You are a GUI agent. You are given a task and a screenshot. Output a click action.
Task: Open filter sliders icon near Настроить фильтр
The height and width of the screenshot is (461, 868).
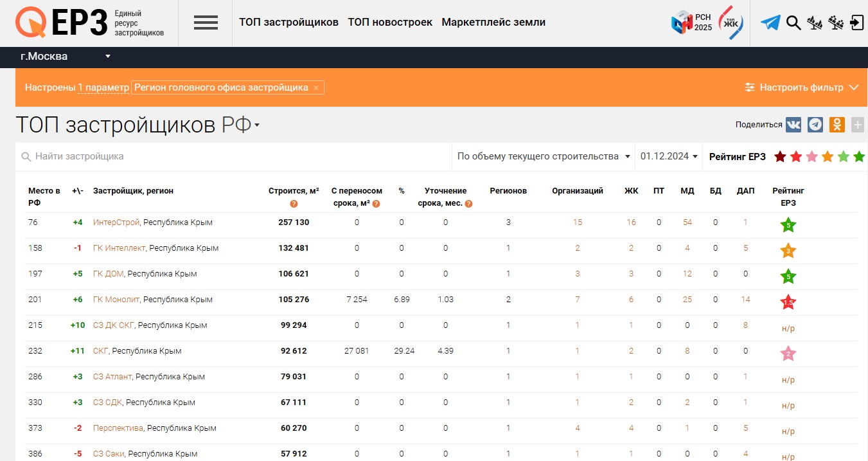click(x=750, y=87)
